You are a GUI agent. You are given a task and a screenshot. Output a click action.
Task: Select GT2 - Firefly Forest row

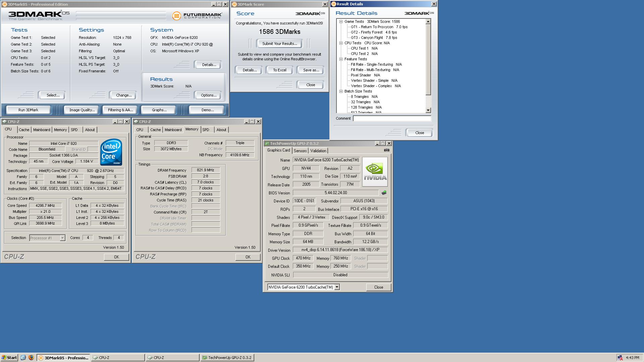point(374,32)
